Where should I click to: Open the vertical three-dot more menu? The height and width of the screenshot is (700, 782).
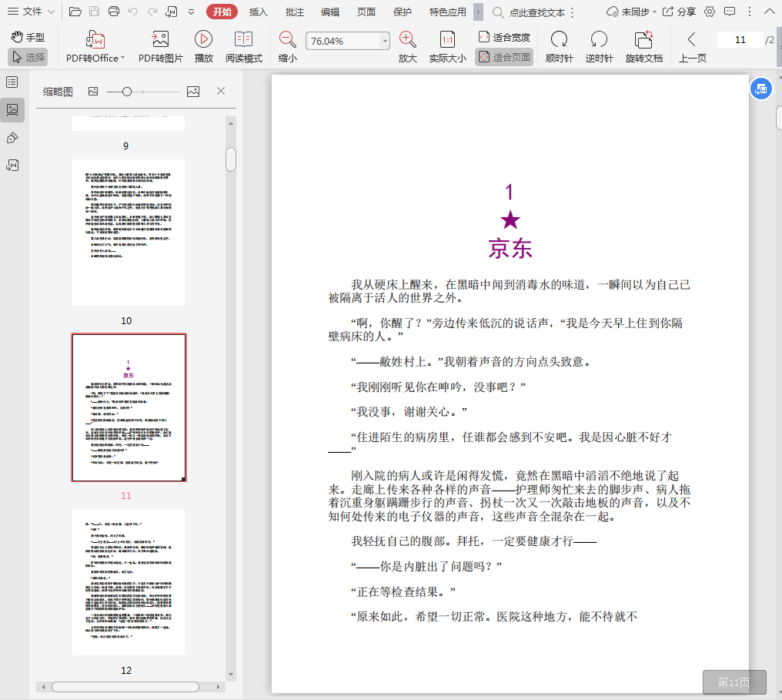click(x=750, y=12)
